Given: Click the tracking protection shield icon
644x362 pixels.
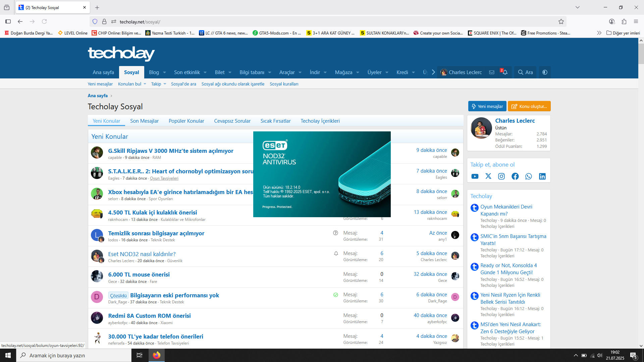Looking at the screenshot, I should click(x=95, y=21).
